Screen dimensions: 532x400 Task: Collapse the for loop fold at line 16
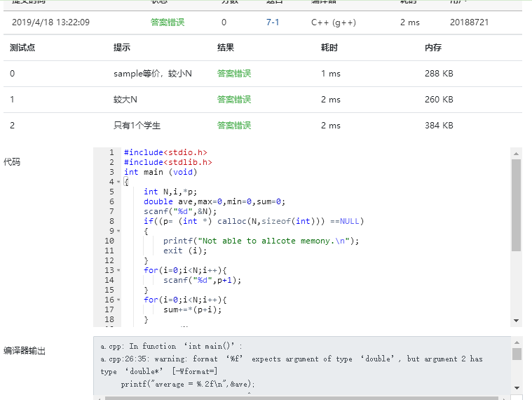(x=118, y=300)
